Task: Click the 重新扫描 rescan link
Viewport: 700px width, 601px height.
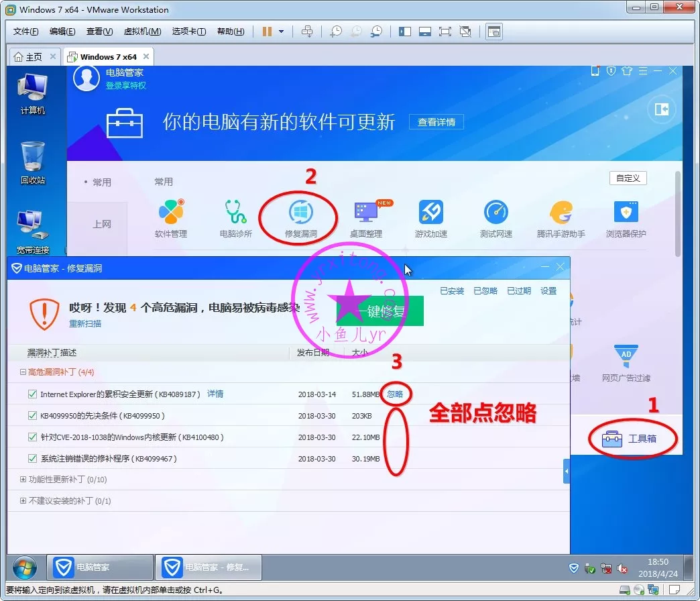Action: point(85,323)
